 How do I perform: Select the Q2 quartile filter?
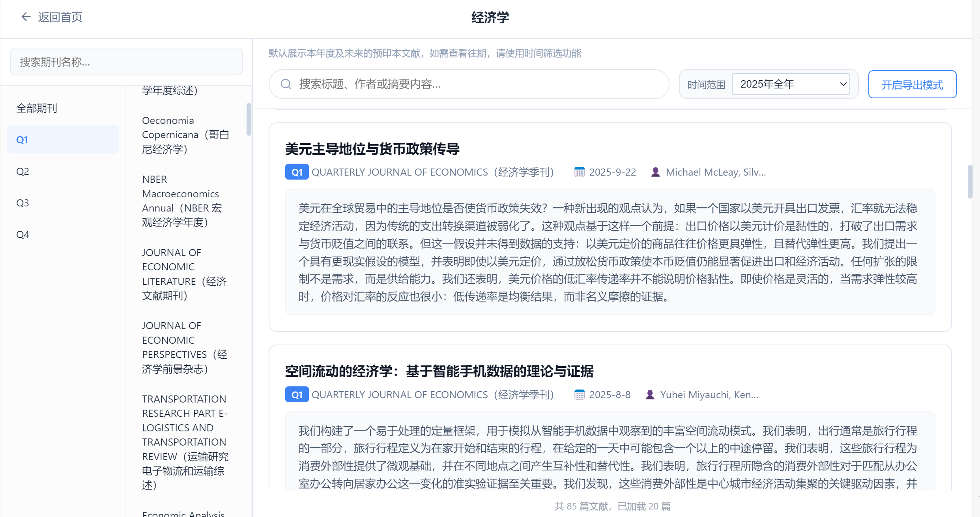tap(63, 171)
